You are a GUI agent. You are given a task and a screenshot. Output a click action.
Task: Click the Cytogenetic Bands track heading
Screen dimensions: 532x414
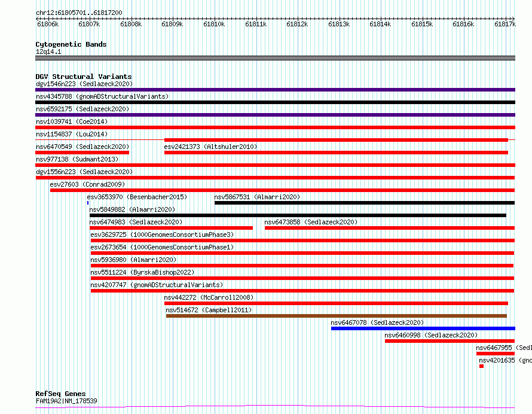click(x=71, y=44)
